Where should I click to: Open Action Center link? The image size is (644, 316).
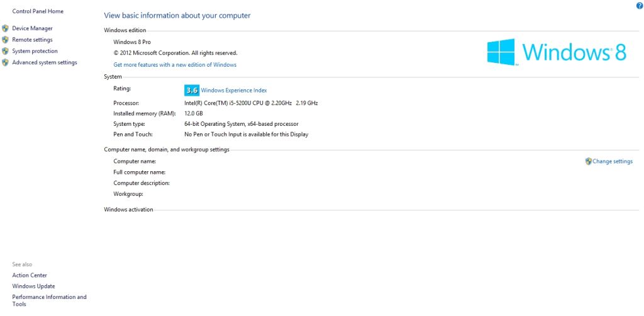pyautogui.click(x=30, y=275)
